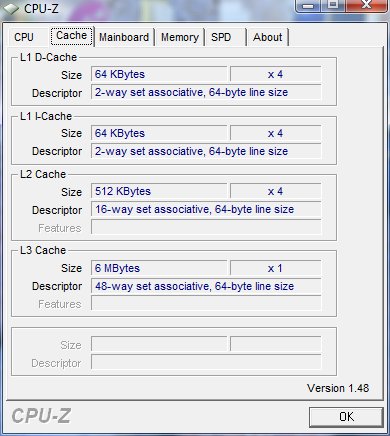The width and height of the screenshot is (390, 436).
Task: Click the L2 Cache group label
Action: pyautogui.click(x=43, y=174)
